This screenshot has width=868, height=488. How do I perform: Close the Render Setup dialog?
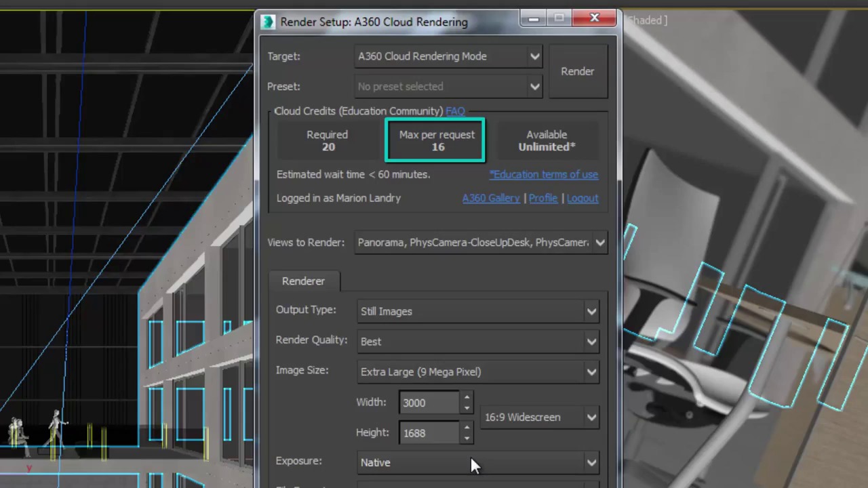(595, 18)
